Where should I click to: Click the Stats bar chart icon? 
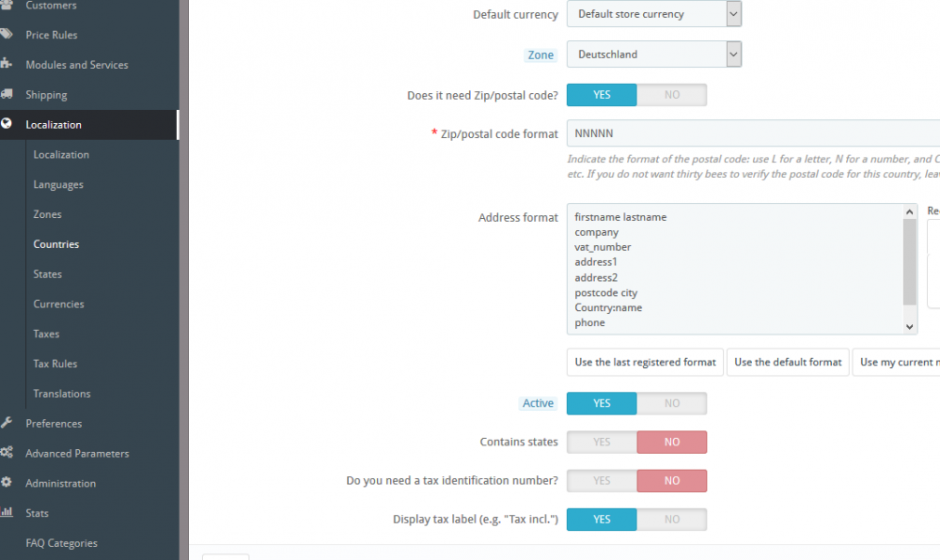7,513
